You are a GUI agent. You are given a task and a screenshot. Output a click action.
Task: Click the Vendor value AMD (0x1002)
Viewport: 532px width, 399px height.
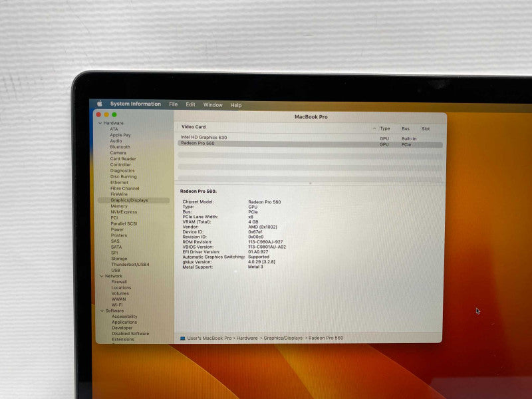pos(263,227)
